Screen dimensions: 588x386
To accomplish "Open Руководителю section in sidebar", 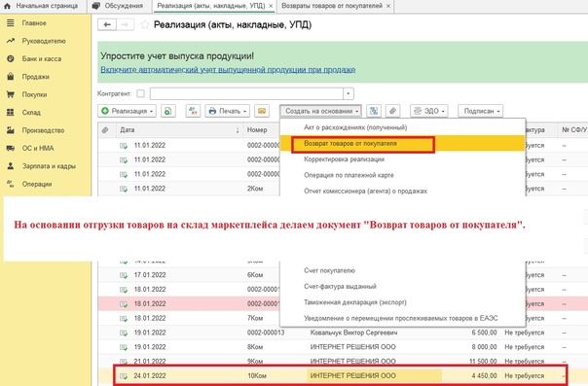I will 44,41.
